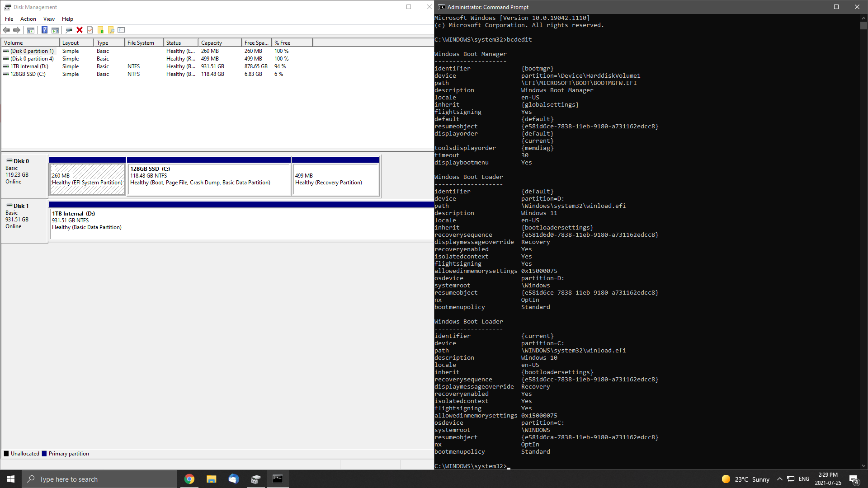
Task: Open the Windows Start menu
Action: click(x=11, y=479)
